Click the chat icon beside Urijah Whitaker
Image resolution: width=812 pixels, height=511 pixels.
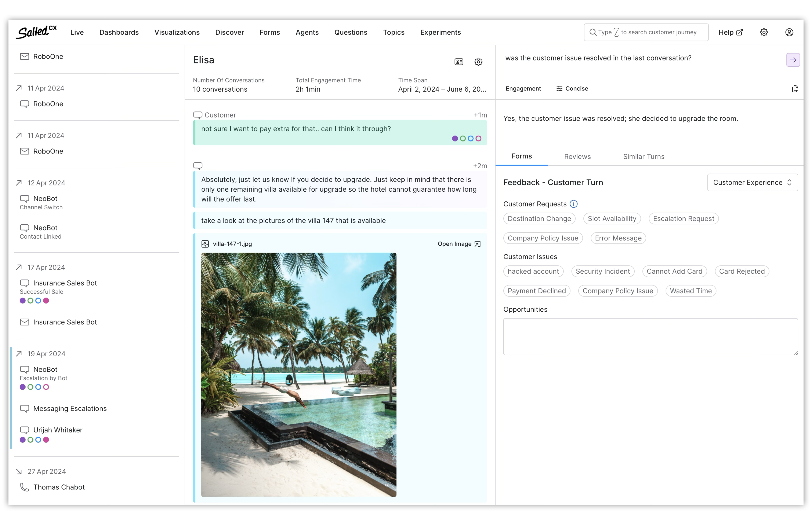click(24, 430)
